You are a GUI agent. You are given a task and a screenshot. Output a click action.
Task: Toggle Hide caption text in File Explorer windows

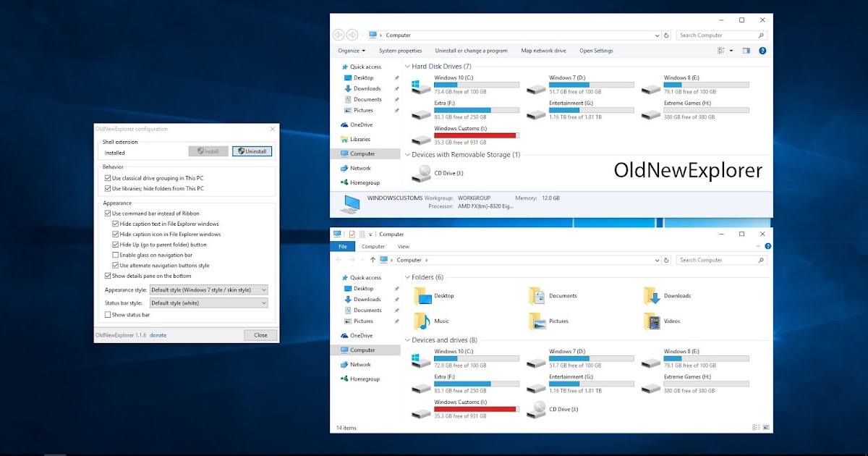pyautogui.click(x=116, y=224)
